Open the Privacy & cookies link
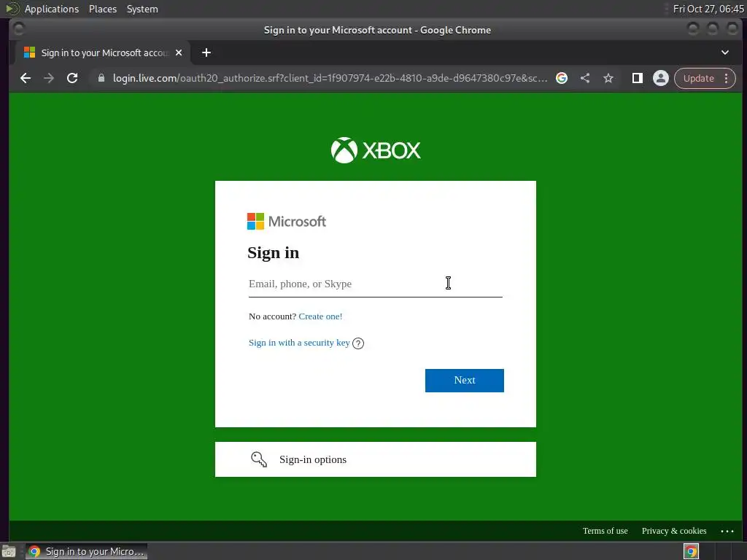 [x=674, y=531]
